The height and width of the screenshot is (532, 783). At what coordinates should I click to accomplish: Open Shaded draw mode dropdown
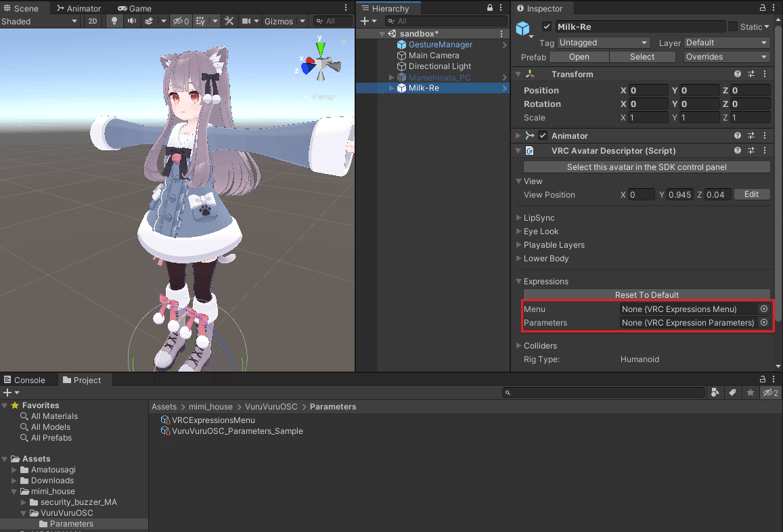coord(39,21)
